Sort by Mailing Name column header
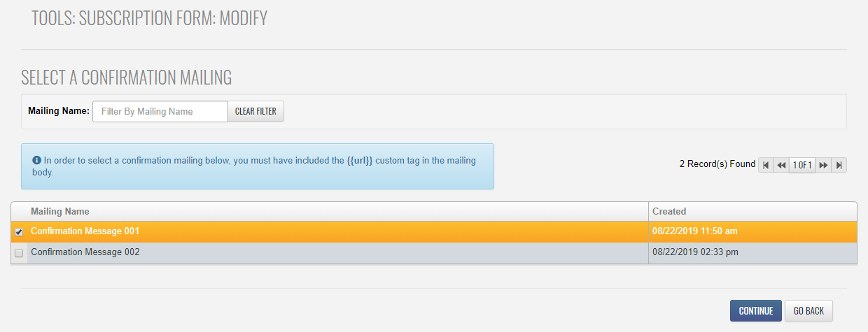The height and width of the screenshot is (332, 868). pyautogui.click(x=60, y=211)
